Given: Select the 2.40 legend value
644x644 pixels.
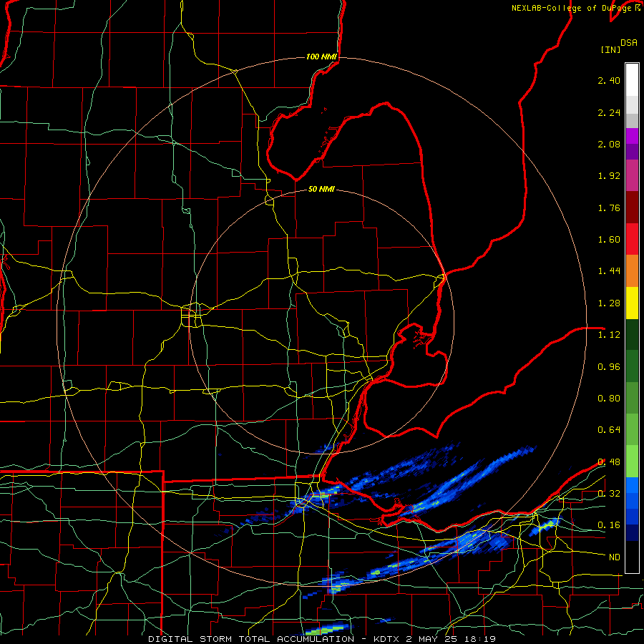Looking at the screenshot, I should 609,80.
